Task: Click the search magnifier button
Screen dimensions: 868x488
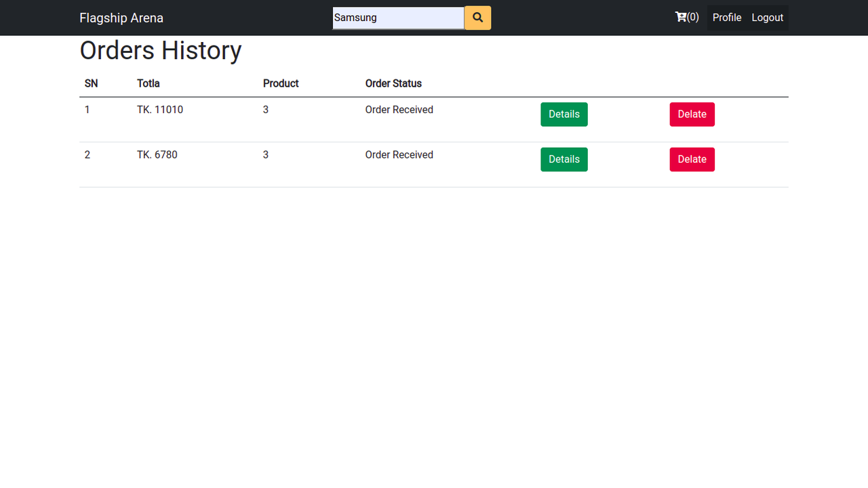Action: [x=477, y=18]
